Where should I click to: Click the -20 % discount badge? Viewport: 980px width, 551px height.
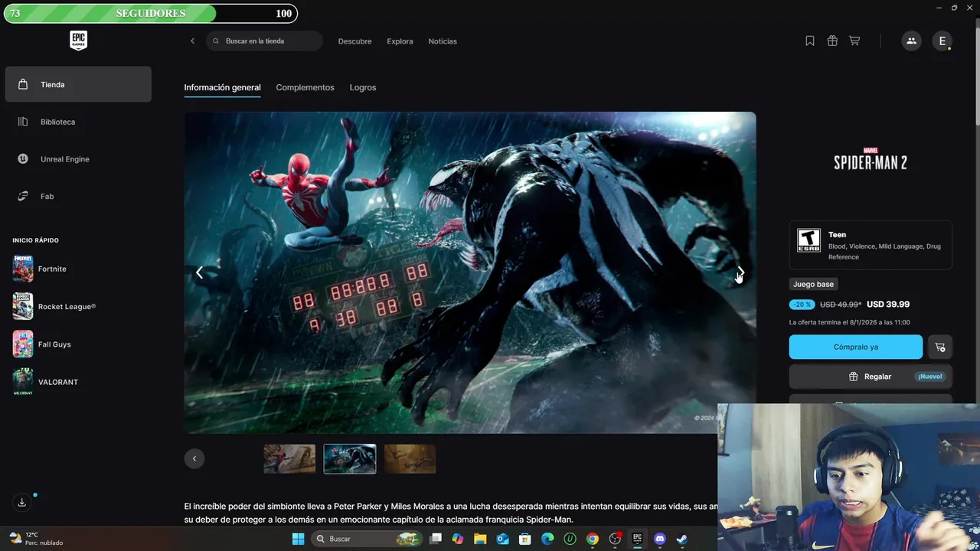[x=802, y=305]
